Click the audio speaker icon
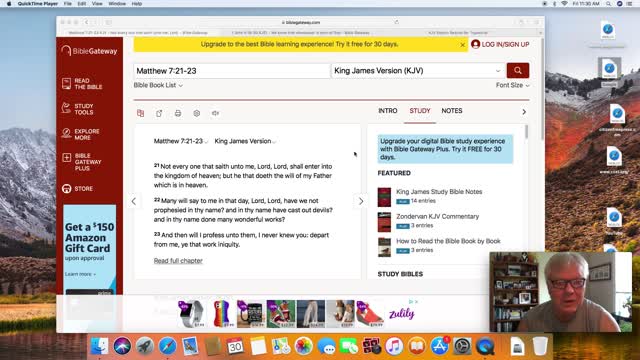Image resolution: width=640 pixels, height=360 pixels. [x=216, y=113]
